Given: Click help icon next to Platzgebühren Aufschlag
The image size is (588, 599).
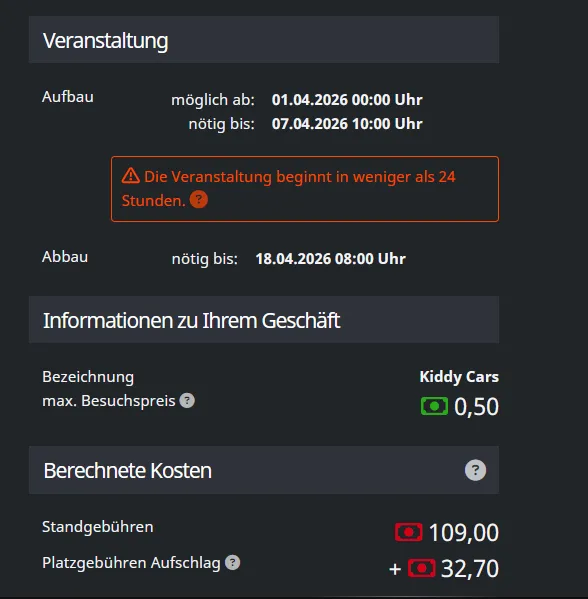Looking at the screenshot, I should coord(232,563).
